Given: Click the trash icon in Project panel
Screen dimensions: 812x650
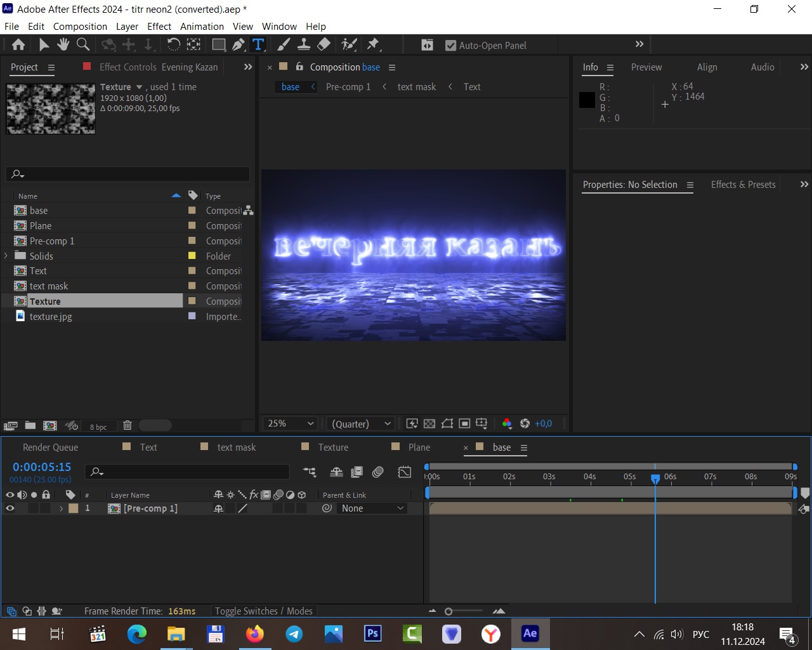Looking at the screenshot, I should (x=127, y=425).
